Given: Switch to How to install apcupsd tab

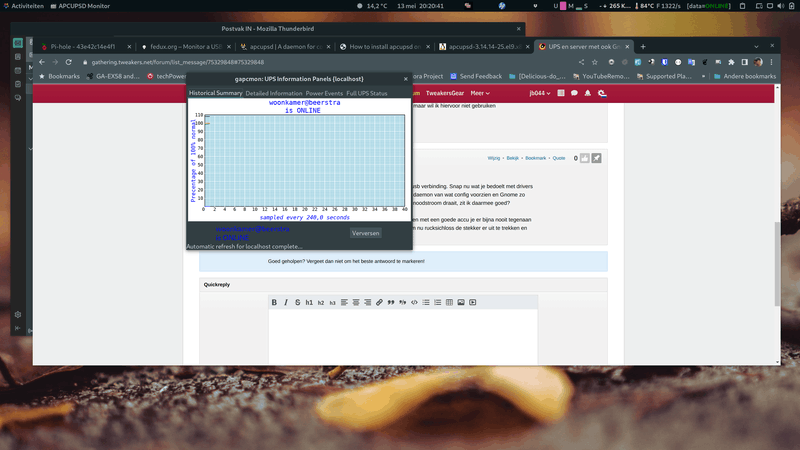Looking at the screenshot, I should 385,46.
